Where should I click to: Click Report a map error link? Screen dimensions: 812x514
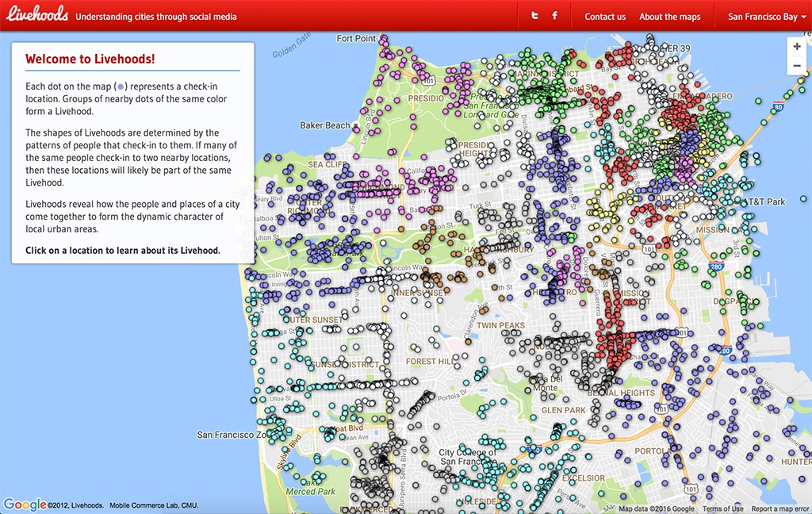pos(780,508)
